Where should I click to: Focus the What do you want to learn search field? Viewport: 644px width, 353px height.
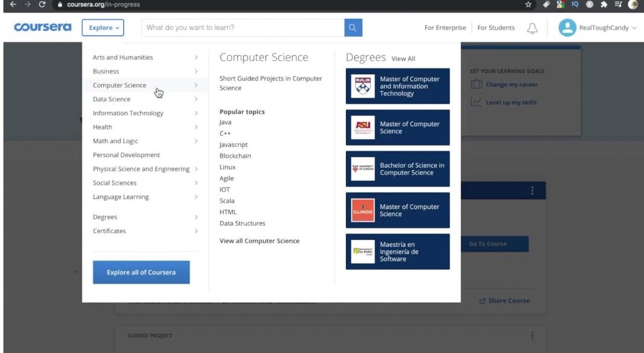point(243,28)
